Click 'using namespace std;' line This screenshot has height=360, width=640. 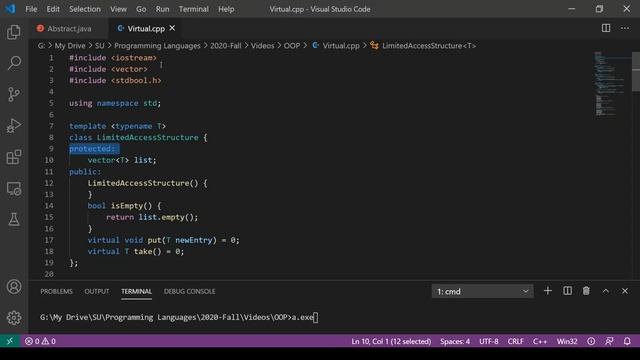[115, 103]
